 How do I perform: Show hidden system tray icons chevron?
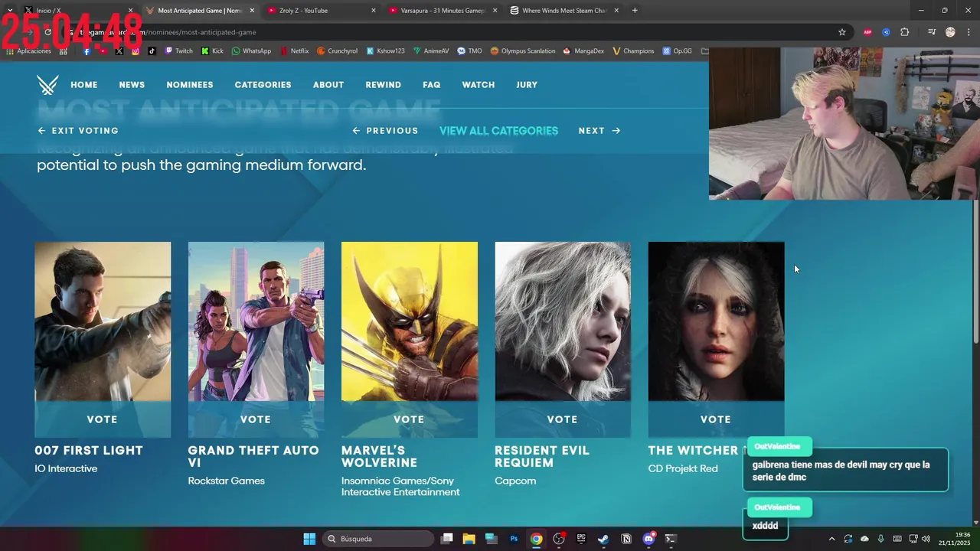pyautogui.click(x=832, y=539)
